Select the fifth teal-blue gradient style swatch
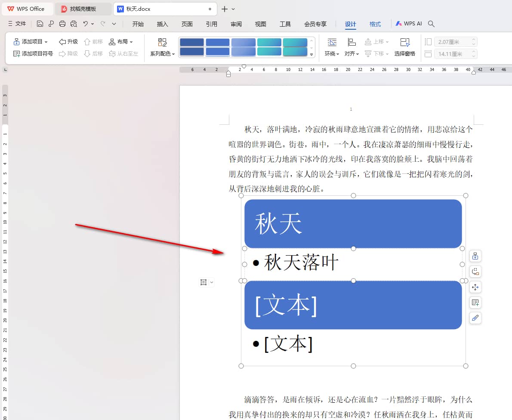This screenshot has height=420, width=512. pyautogui.click(x=295, y=47)
